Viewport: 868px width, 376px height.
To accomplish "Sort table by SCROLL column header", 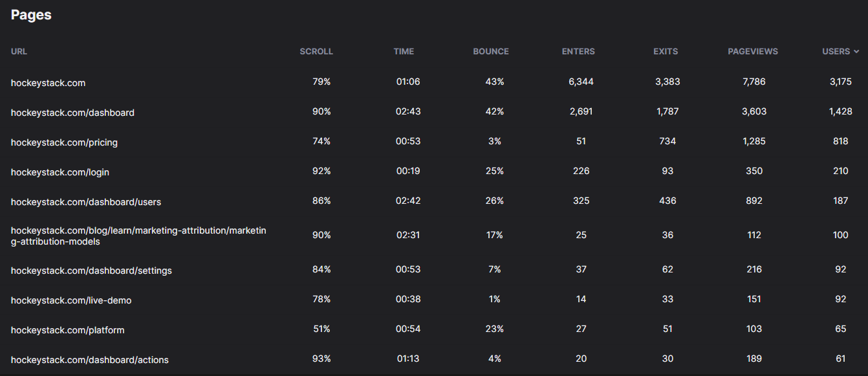I will 316,51.
